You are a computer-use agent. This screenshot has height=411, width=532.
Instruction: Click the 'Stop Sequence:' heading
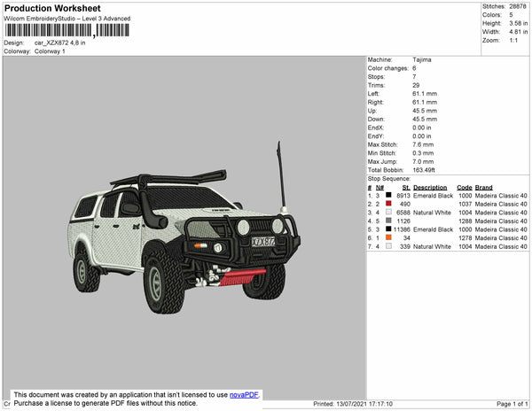(389, 179)
